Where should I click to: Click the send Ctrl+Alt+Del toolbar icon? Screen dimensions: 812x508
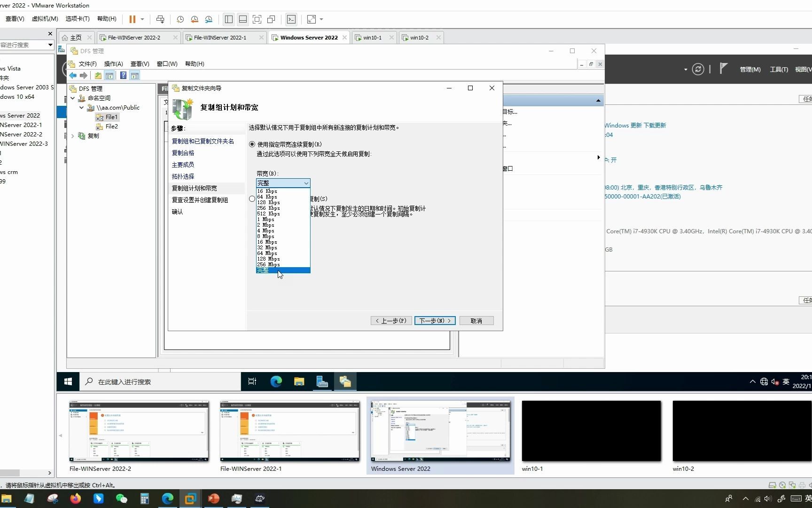pos(160,19)
